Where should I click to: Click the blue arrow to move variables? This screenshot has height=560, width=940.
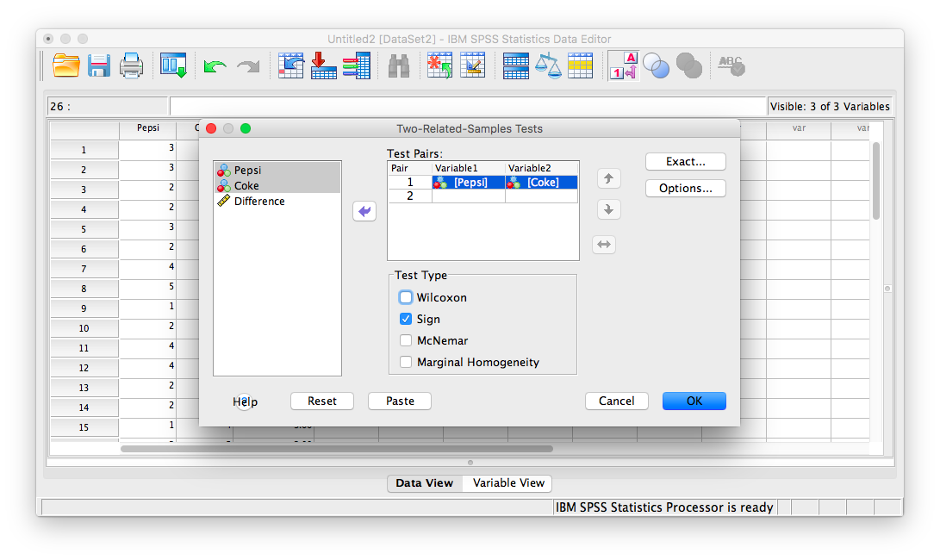pyautogui.click(x=364, y=211)
